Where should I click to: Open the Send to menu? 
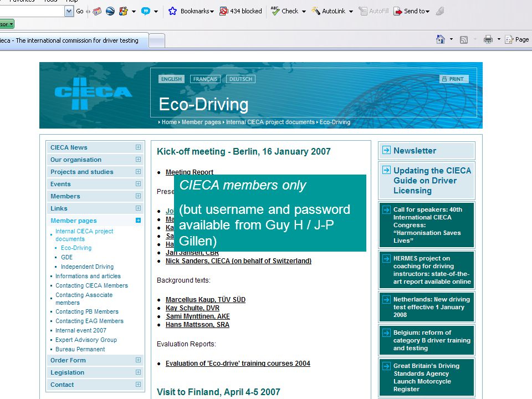coord(412,11)
